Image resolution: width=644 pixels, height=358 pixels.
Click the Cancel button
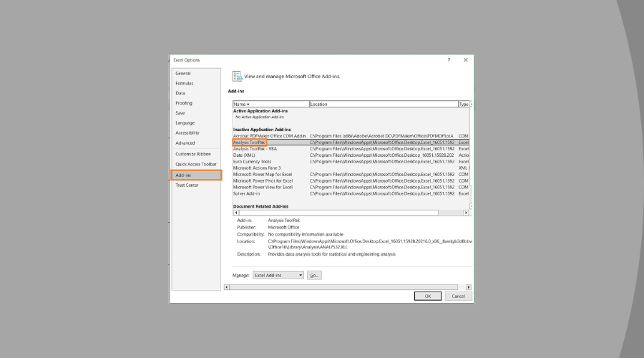[459, 296]
